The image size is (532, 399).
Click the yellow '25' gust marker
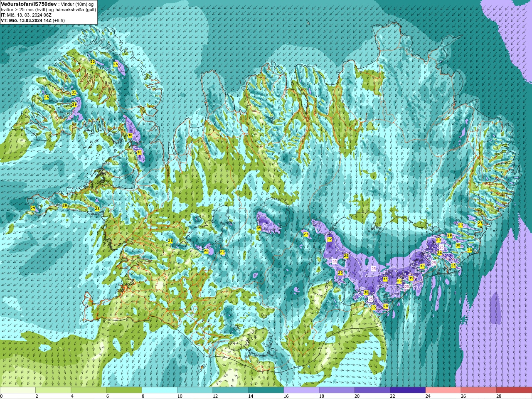click(x=97, y=209)
